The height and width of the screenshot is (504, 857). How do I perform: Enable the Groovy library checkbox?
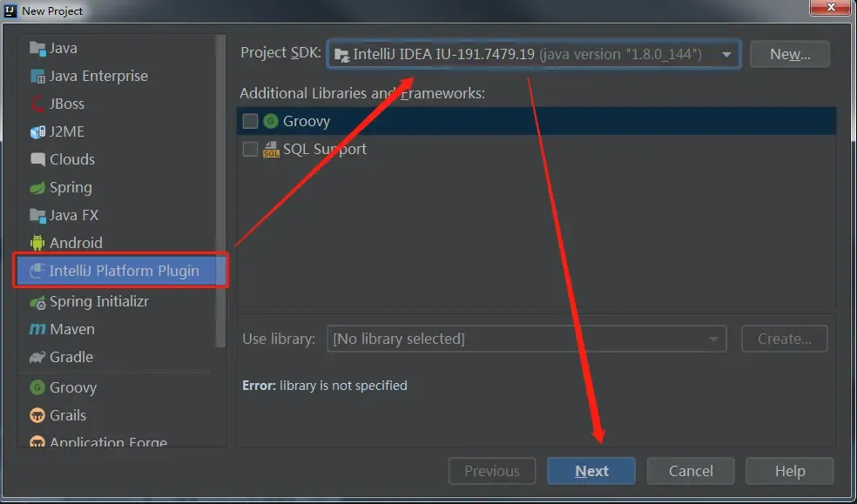point(250,121)
